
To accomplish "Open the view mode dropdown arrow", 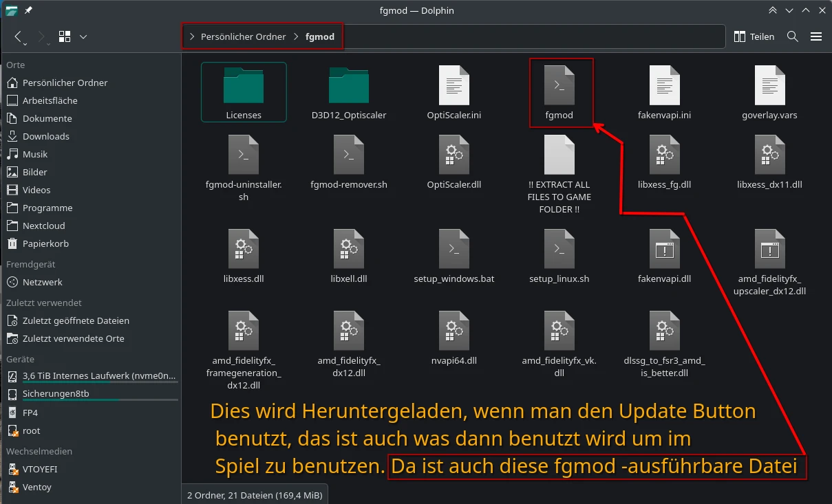I will (x=83, y=36).
